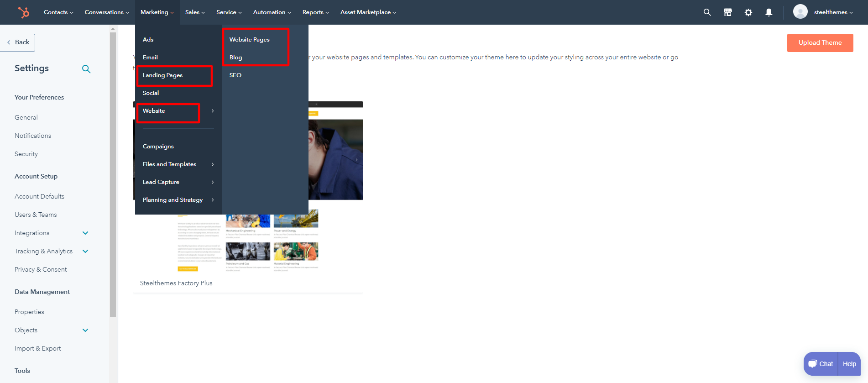
Task: Expand Tracking & Analytics settings
Action: pos(85,251)
